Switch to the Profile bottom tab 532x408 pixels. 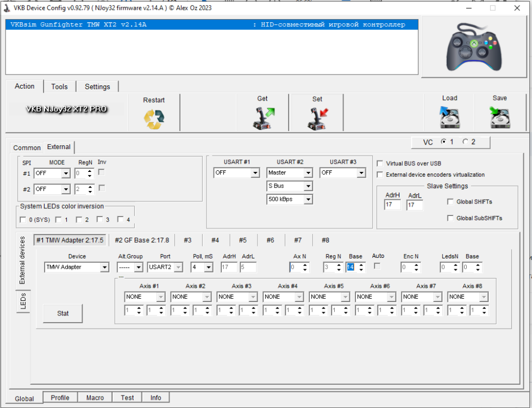click(60, 398)
